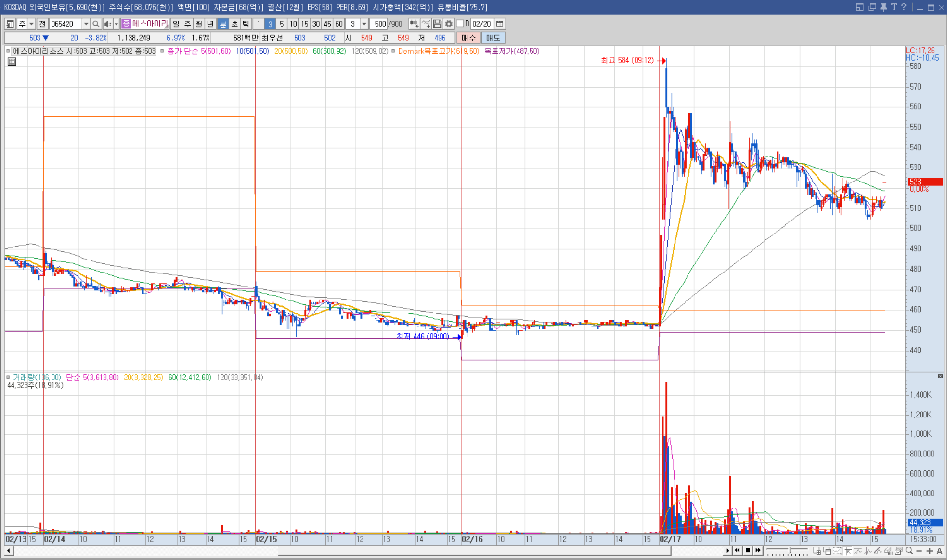Select the 3-minute interval toggle
The width and height of the screenshot is (947, 560).
[270, 24]
